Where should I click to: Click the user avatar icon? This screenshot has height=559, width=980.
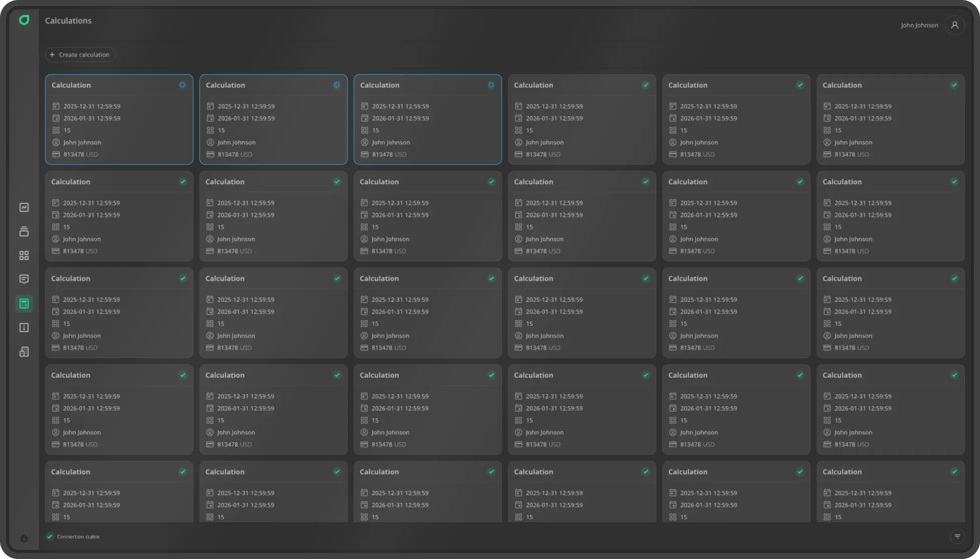pyautogui.click(x=954, y=25)
